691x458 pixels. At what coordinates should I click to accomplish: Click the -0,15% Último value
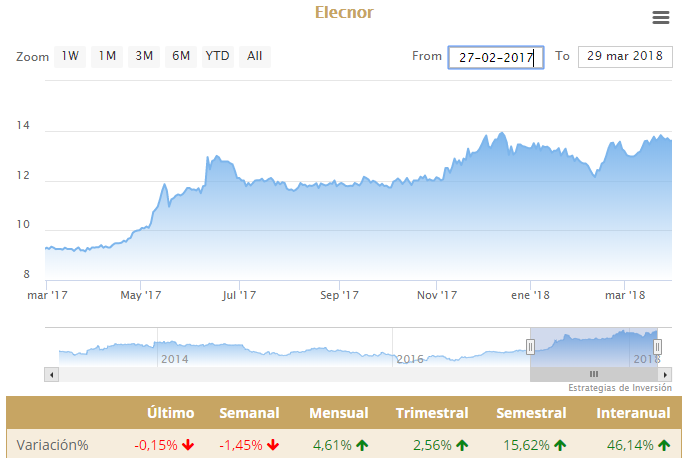156,445
